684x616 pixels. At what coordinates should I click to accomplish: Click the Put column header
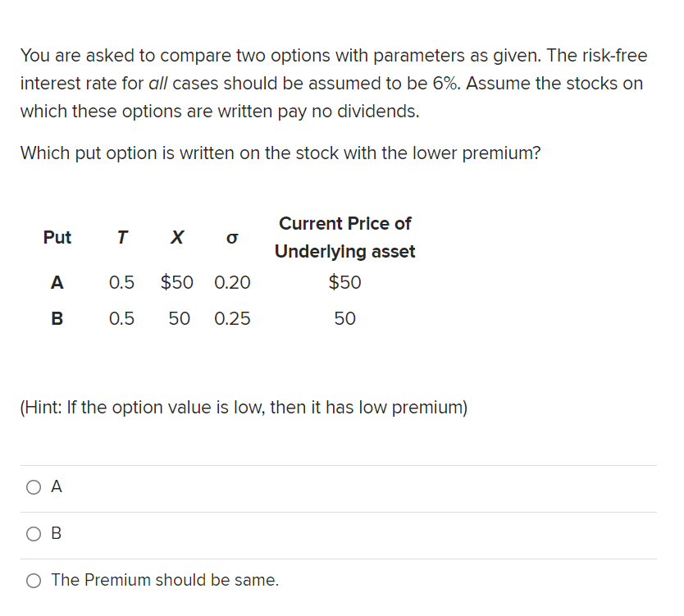pyautogui.click(x=57, y=237)
